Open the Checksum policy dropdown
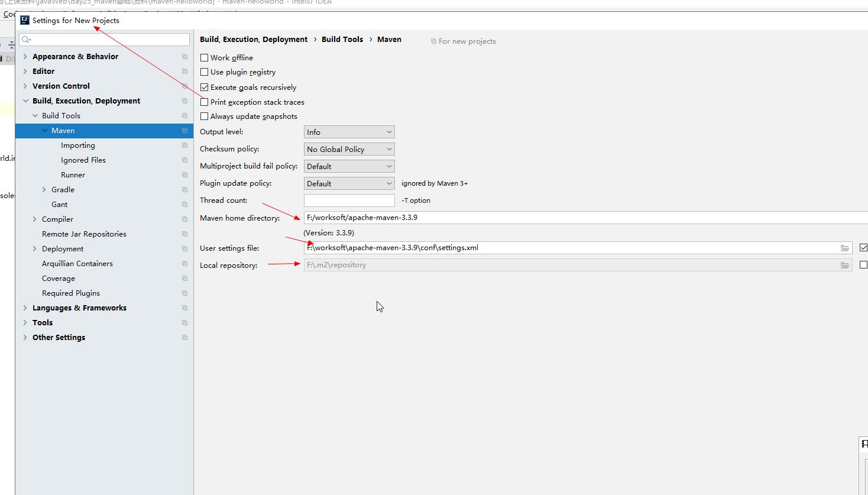The height and width of the screenshot is (495, 868). [x=349, y=149]
